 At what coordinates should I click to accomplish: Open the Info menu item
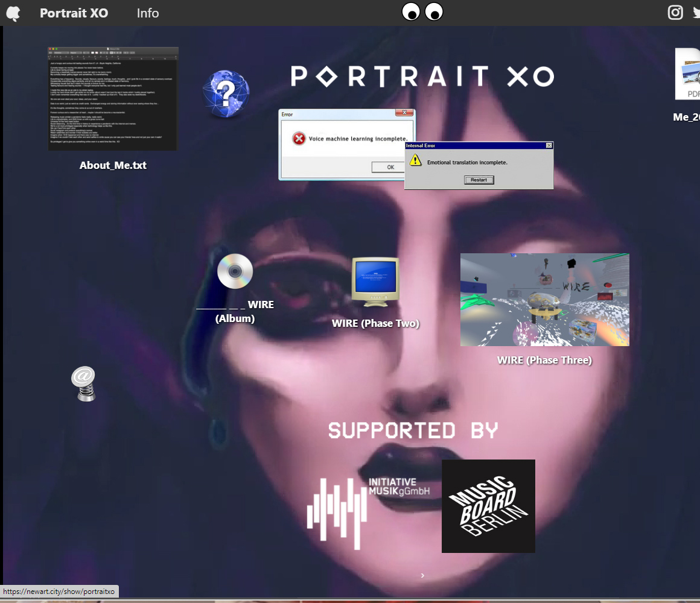point(148,13)
